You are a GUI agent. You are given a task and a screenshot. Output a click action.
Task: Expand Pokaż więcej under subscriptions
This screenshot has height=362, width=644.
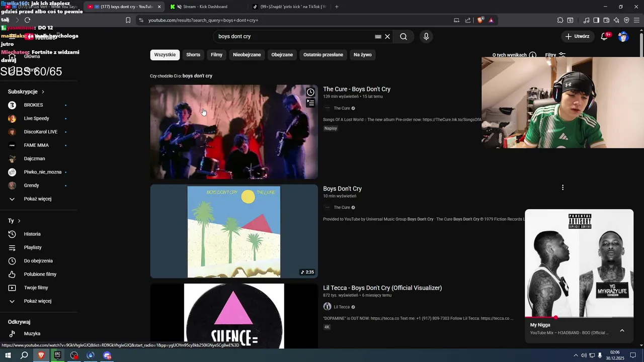[x=38, y=199]
